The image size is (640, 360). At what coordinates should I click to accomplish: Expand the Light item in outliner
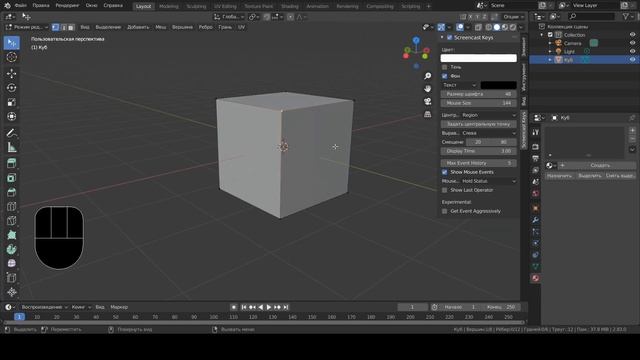(550, 51)
